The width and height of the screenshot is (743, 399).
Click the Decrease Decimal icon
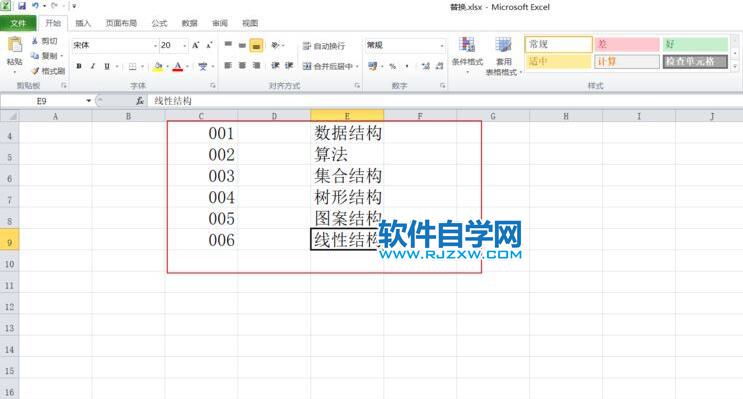439,66
